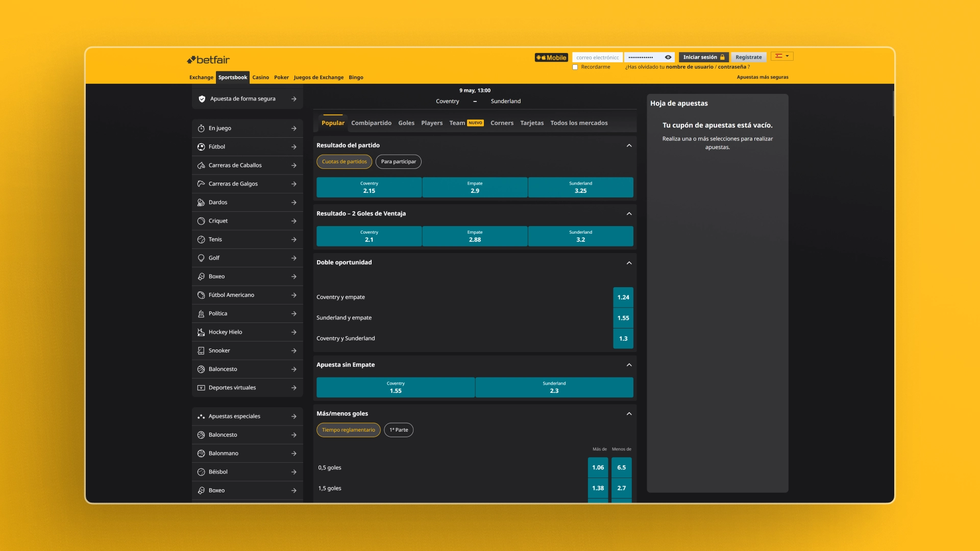The height and width of the screenshot is (551, 980).
Task: Click the Snooker icon
Action: tap(201, 350)
